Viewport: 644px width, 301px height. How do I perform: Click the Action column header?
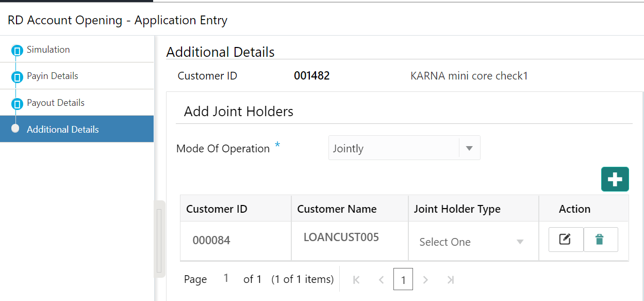pyautogui.click(x=584, y=209)
